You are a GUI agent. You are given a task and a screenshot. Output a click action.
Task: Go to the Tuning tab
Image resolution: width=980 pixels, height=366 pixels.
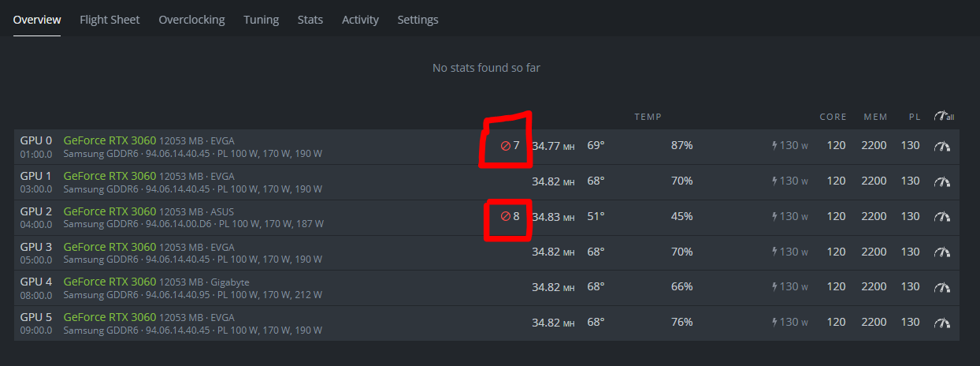click(261, 20)
